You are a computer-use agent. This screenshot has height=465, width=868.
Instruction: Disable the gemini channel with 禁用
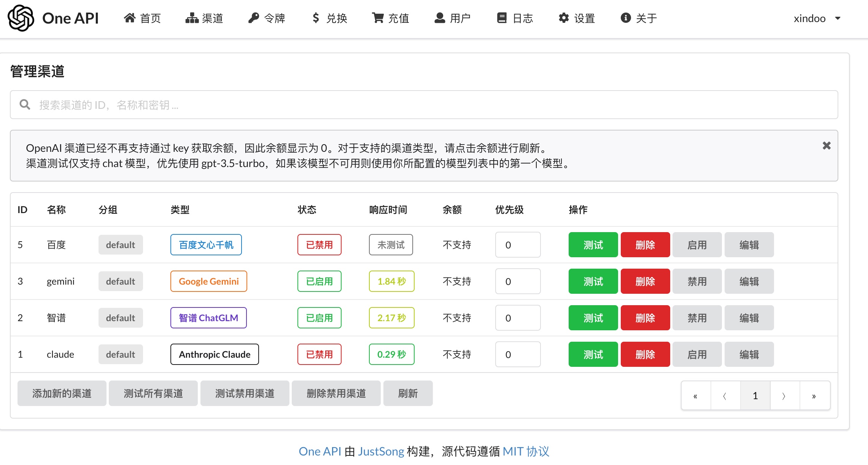[697, 281]
